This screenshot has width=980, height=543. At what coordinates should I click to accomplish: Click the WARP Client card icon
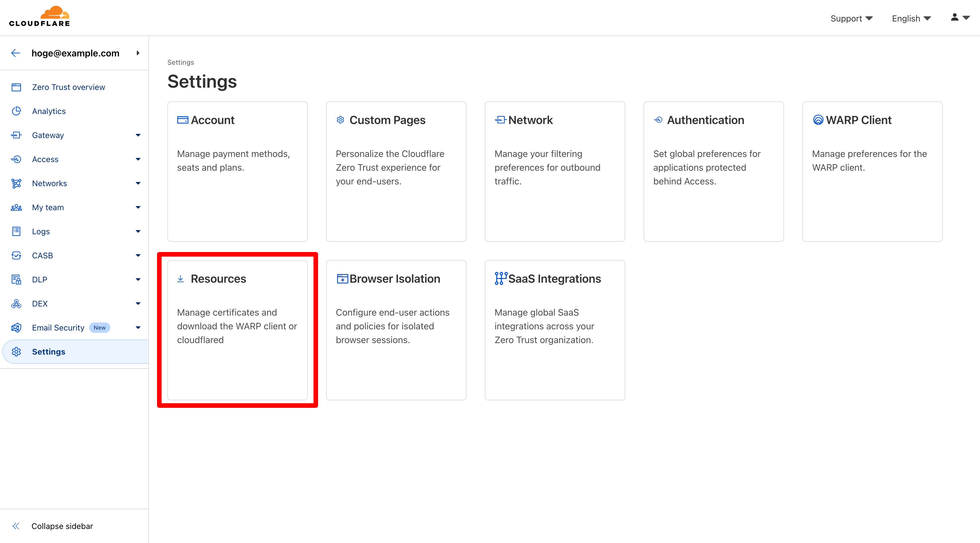pos(818,120)
